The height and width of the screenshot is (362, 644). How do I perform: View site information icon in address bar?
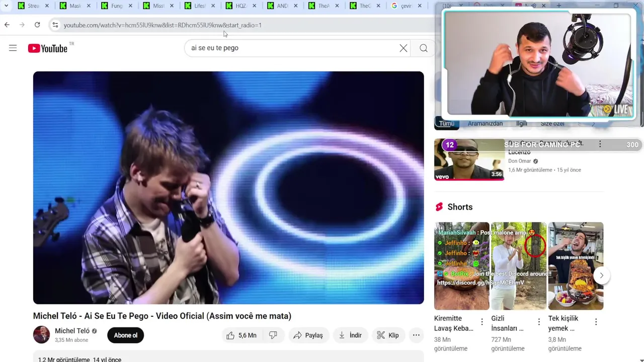[55, 25]
